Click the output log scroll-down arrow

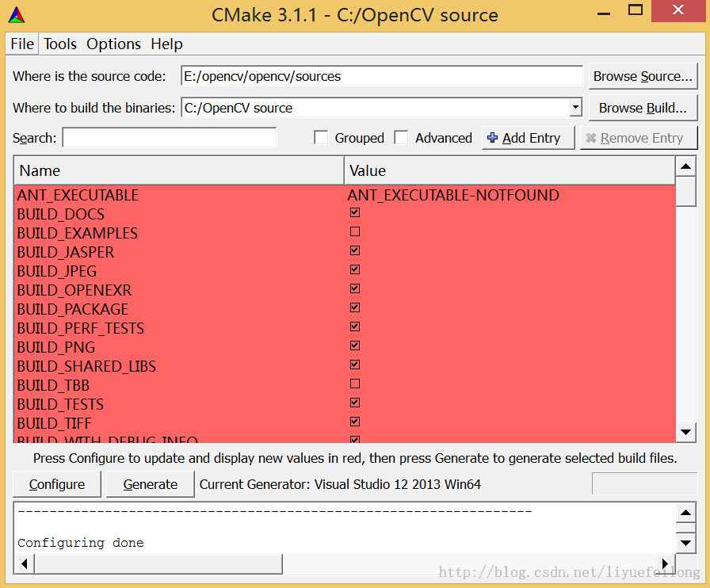(x=685, y=543)
